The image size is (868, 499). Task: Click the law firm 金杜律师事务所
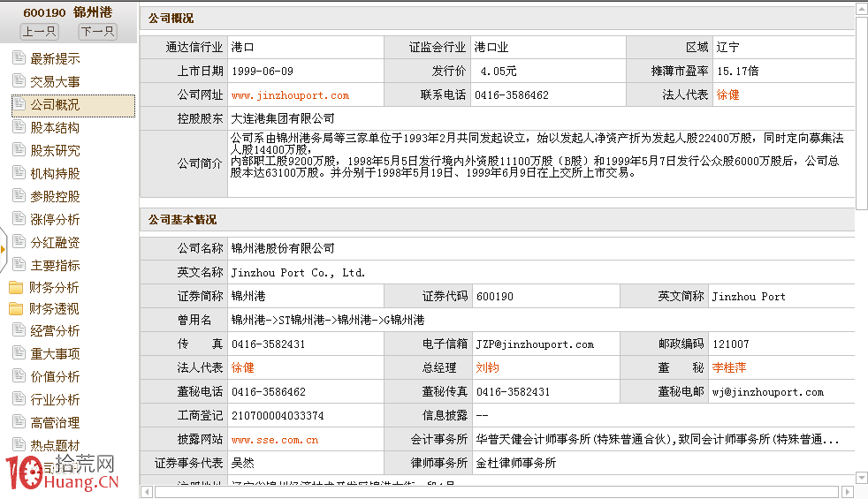coord(516,463)
